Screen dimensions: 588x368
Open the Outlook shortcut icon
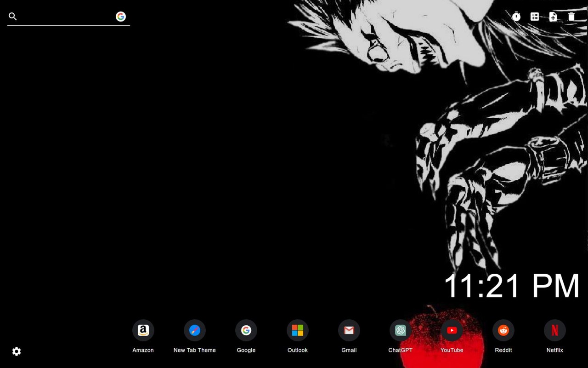click(298, 330)
